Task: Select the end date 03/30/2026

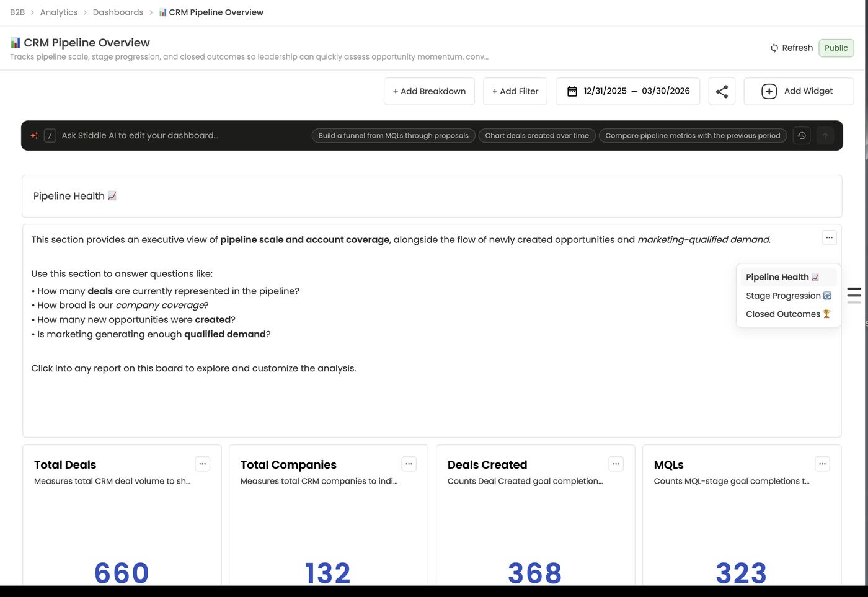Action: coord(666,91)
